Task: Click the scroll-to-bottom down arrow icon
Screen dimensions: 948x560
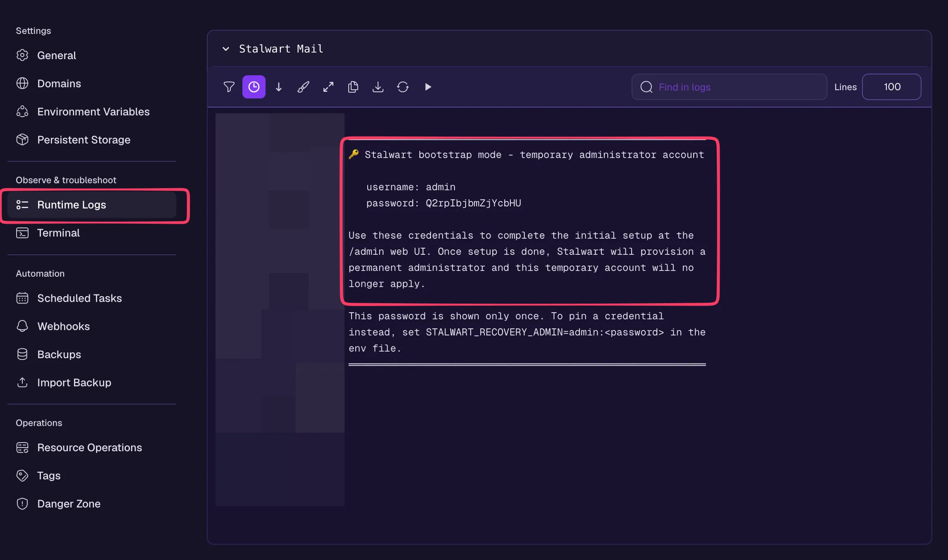Action: pyautogui.click(x=278, y=87)
